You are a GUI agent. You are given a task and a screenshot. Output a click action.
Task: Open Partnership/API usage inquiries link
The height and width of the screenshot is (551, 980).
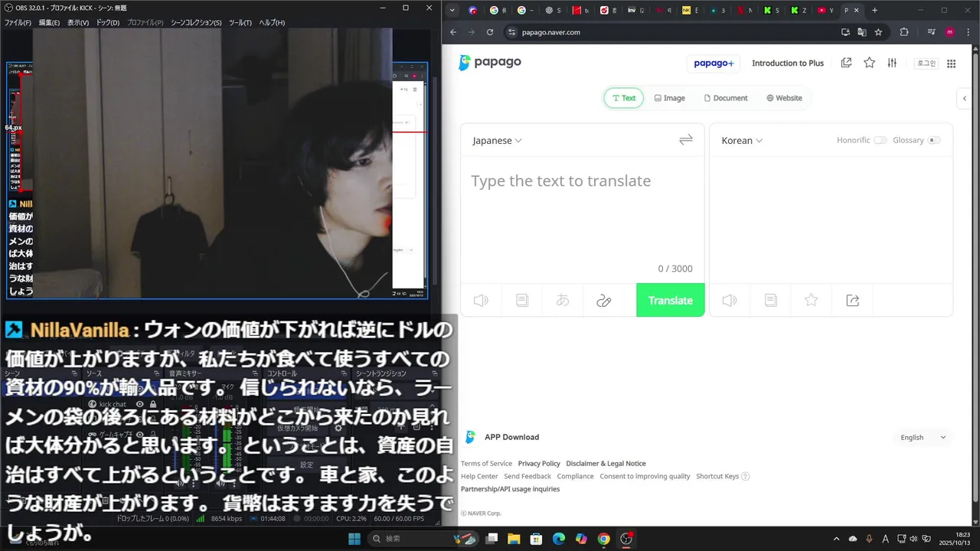[510, 489]
